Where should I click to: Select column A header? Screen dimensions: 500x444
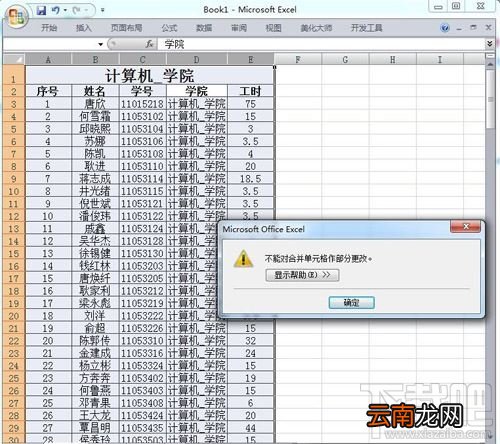point(48,59)
